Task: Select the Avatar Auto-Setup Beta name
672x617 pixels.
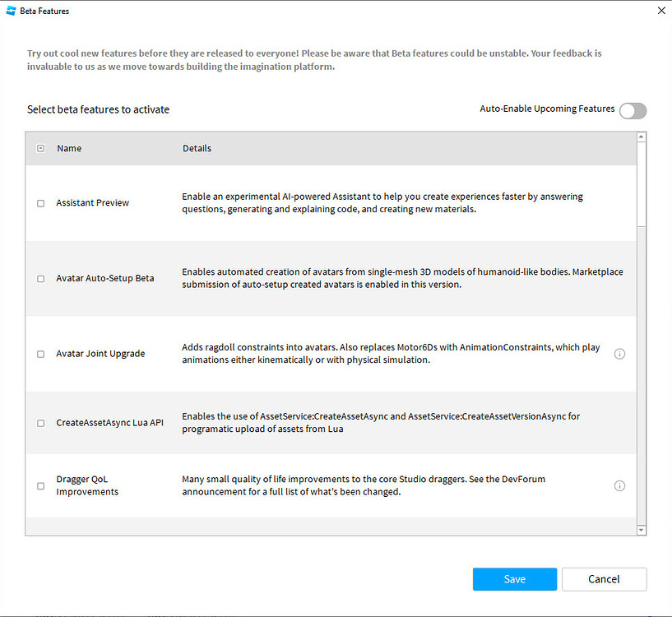Action: (105, 278)
